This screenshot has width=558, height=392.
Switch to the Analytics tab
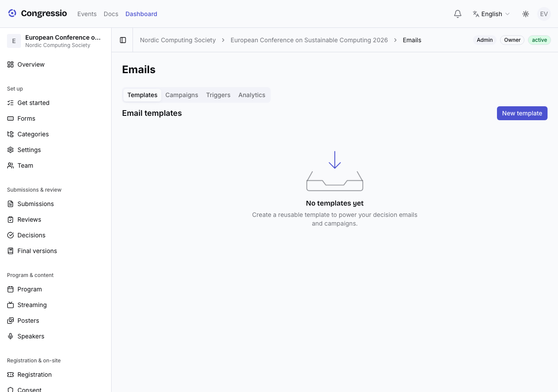click(252, 95)
